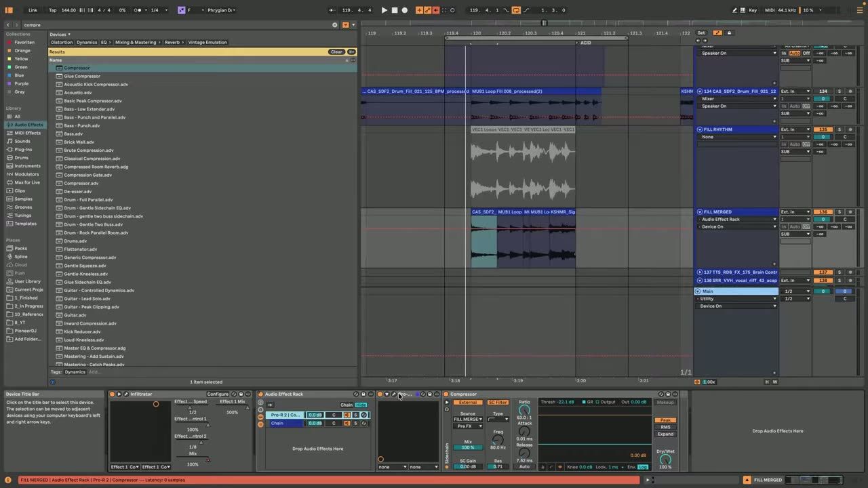Toggle the Infiltrator device activator
This screenshot has height=488, width=868.
click(x=113, y=394)
